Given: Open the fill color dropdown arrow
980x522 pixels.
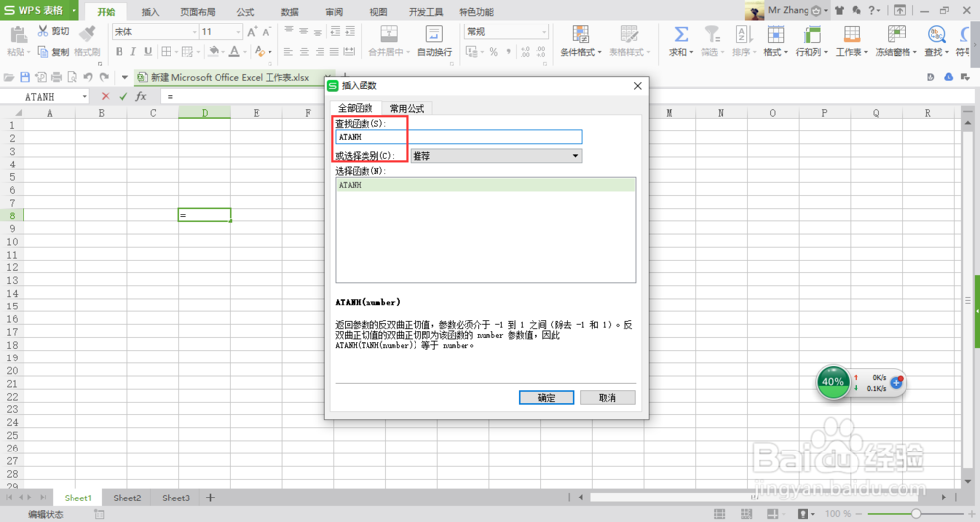Looking at the screenshot, I should [223, 52].
